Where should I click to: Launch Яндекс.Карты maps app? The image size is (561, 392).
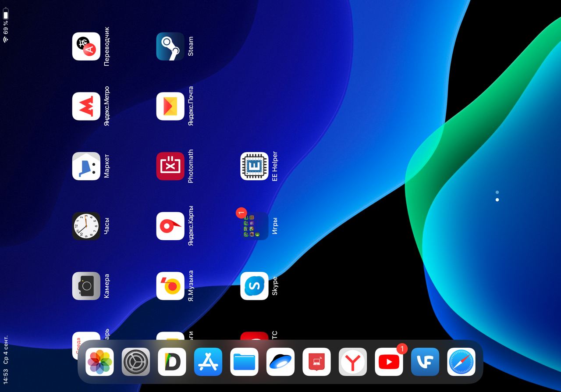click(170, 226)
